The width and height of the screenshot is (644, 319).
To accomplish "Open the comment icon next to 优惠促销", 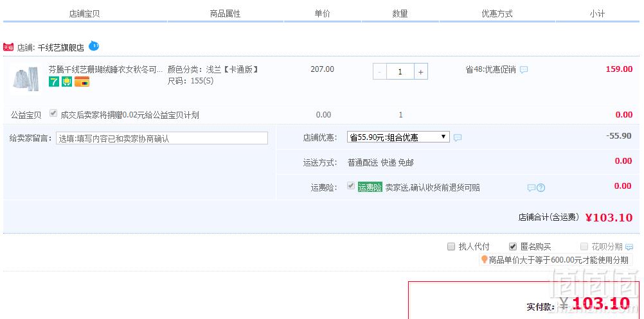I will [x=524, y=70].
